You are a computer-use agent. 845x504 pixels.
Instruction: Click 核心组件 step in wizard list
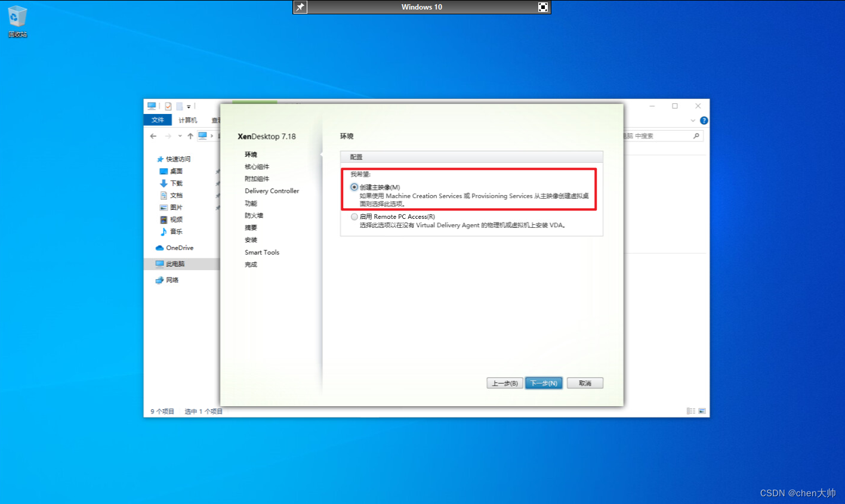tap(257, 167)
